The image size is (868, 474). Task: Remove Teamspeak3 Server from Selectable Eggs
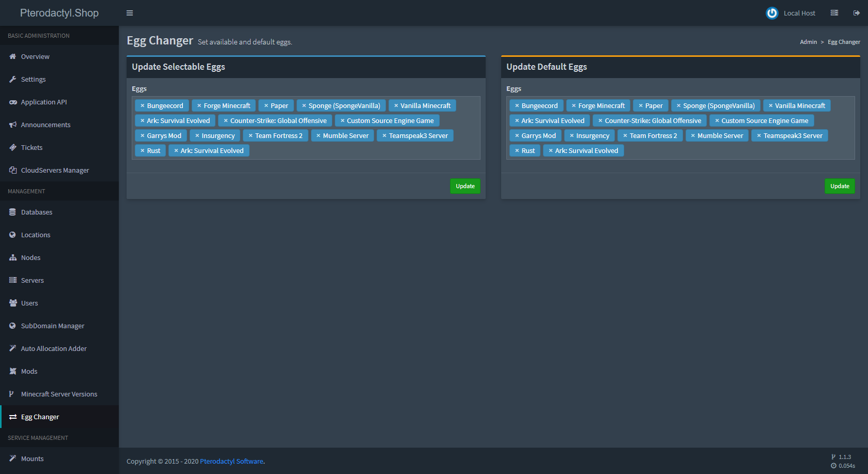point(384,136)
